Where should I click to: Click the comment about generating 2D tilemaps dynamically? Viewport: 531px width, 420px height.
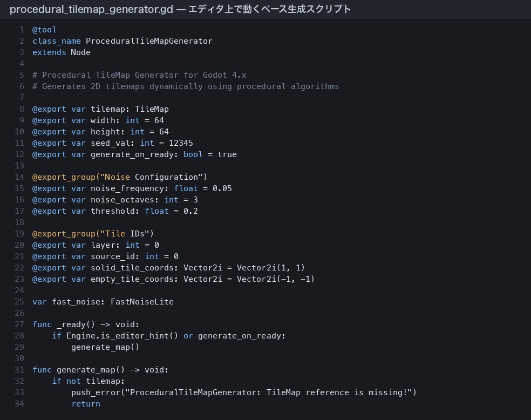point(186,86)
